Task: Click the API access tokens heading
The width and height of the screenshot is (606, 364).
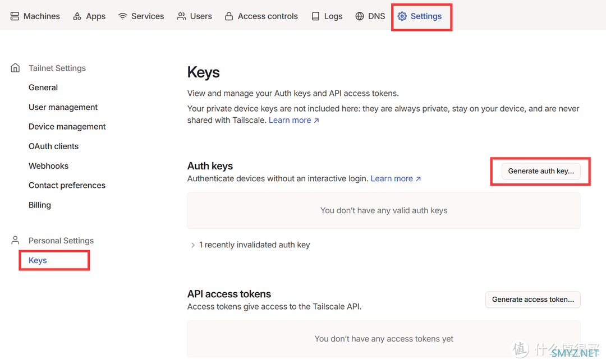Action: coord(229,294)
